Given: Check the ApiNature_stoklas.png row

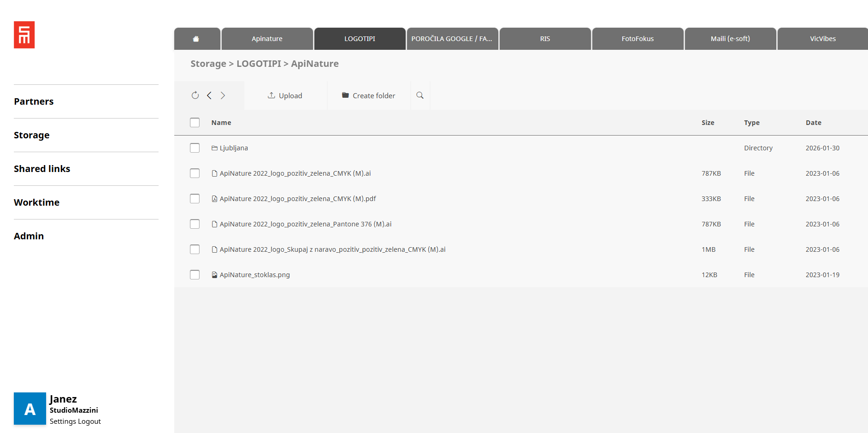Looking at the screenshot, I should [195, 275].
